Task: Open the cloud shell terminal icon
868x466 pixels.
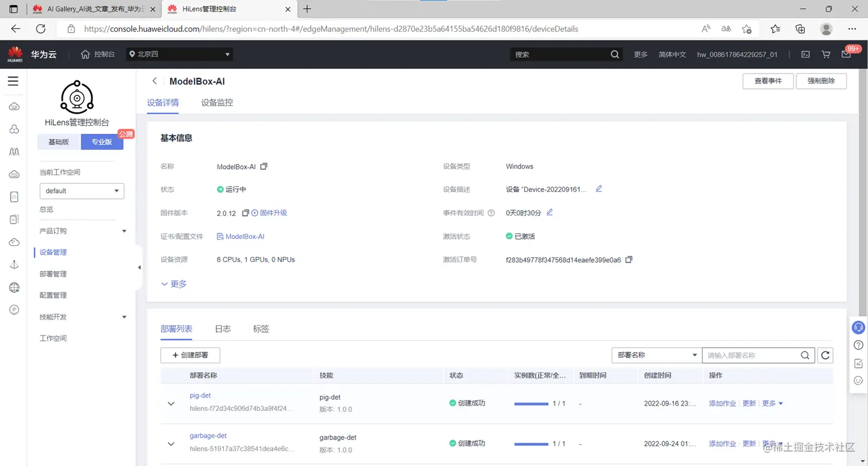Action: coord(806,54)
